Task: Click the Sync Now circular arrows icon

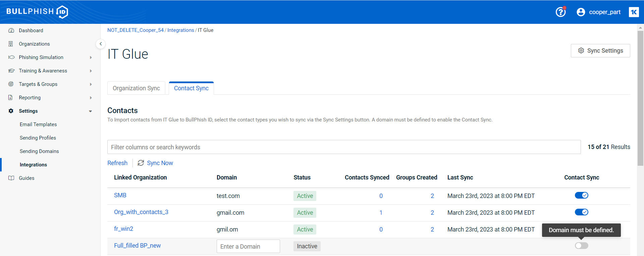Action: point(141,163)
